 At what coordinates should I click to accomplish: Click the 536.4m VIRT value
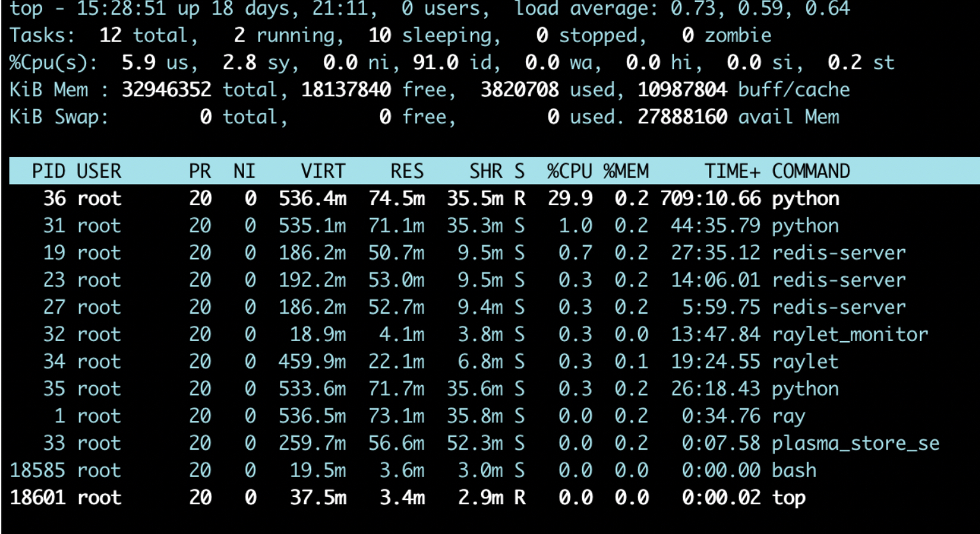312,199
